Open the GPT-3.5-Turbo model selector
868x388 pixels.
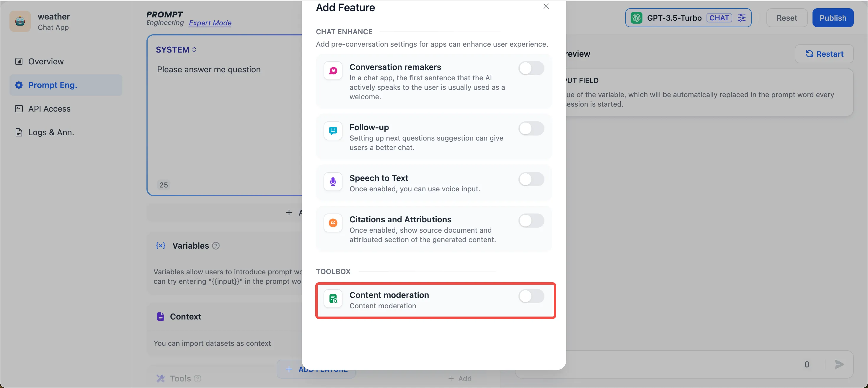674,18
